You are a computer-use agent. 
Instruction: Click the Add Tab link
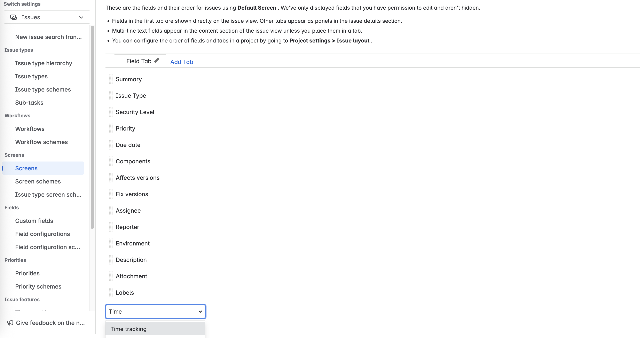click(181, 62)
